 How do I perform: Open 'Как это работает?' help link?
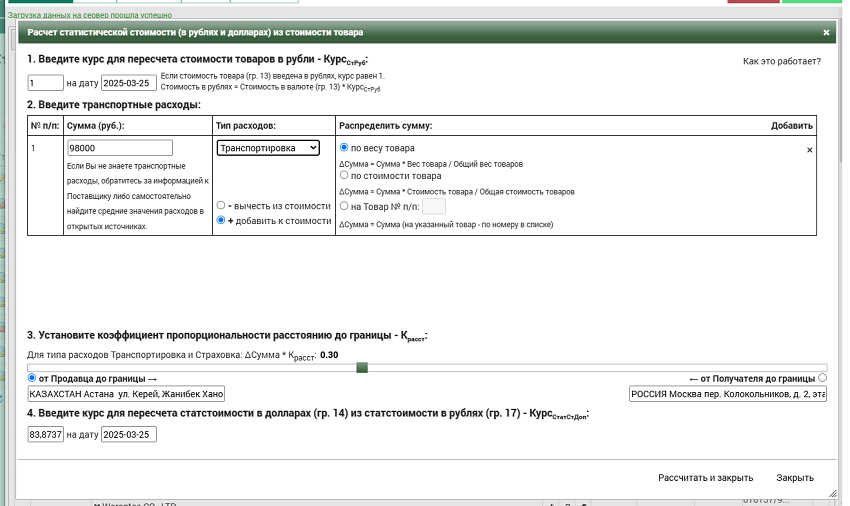tap(782, 61)
